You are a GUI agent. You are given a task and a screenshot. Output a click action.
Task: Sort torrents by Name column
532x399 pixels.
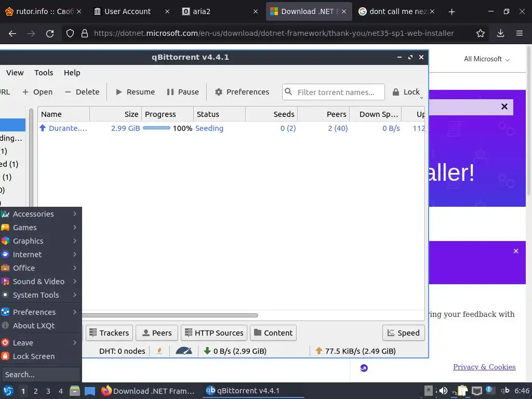click(x=63, y=114)
